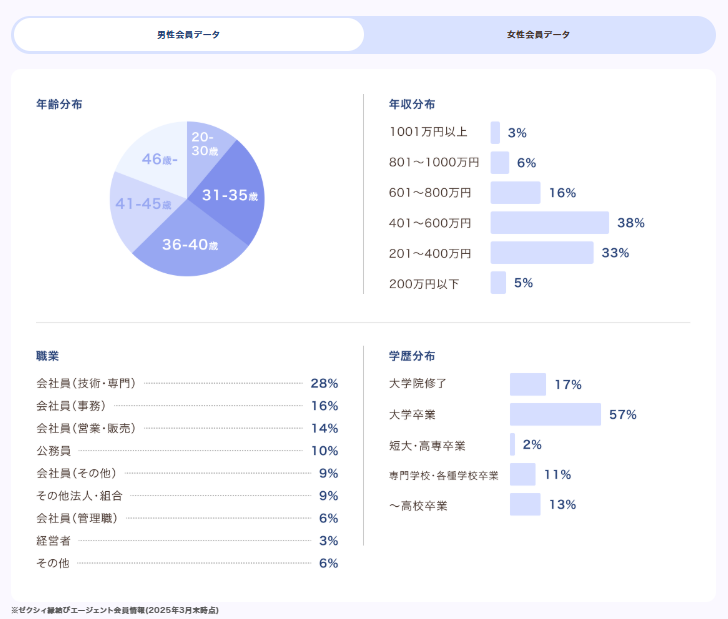Screen dimensions: 728x619
Task: Click the 57% education bar
Action: (x=555, y=414)
